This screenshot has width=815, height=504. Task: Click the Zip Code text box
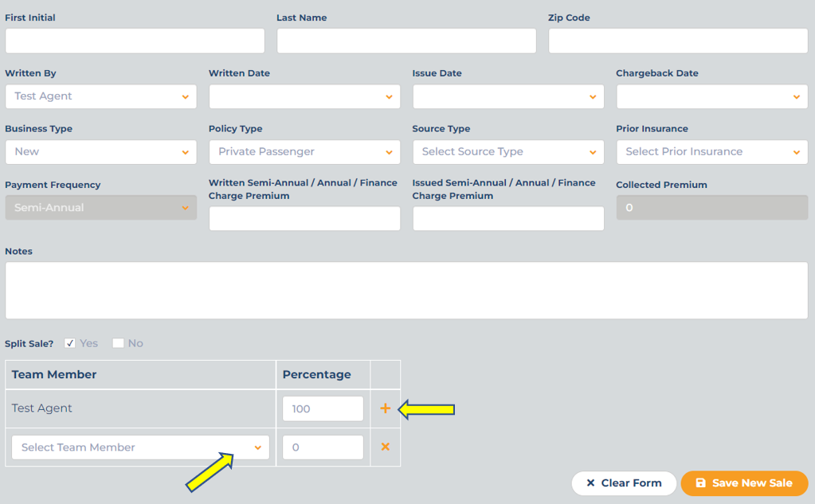tap(678, 41)
